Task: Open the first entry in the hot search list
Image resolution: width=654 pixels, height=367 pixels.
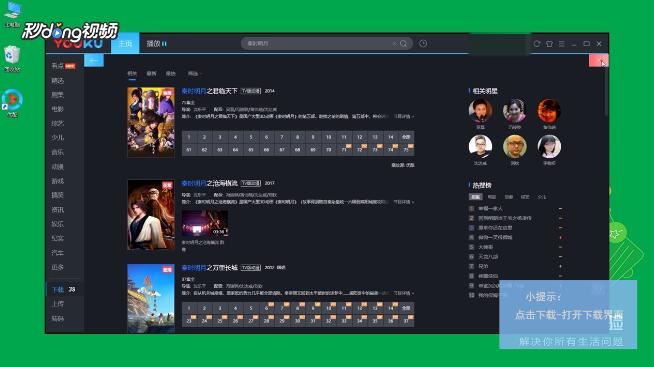Action: click(x=490, y=208)
